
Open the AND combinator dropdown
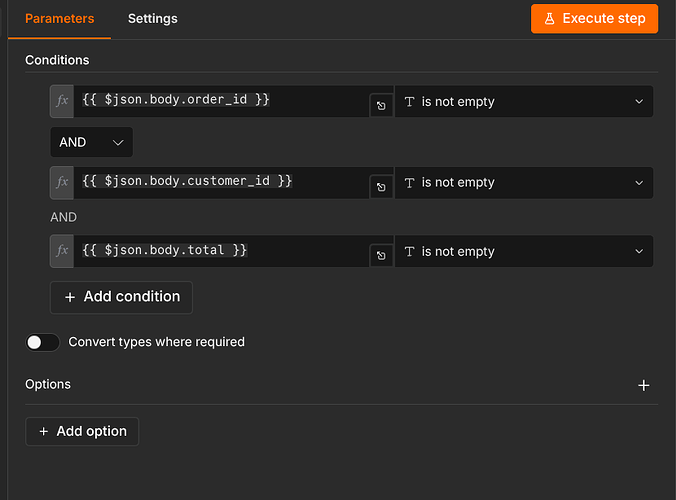pyautogui.click(x=91, y=142)
